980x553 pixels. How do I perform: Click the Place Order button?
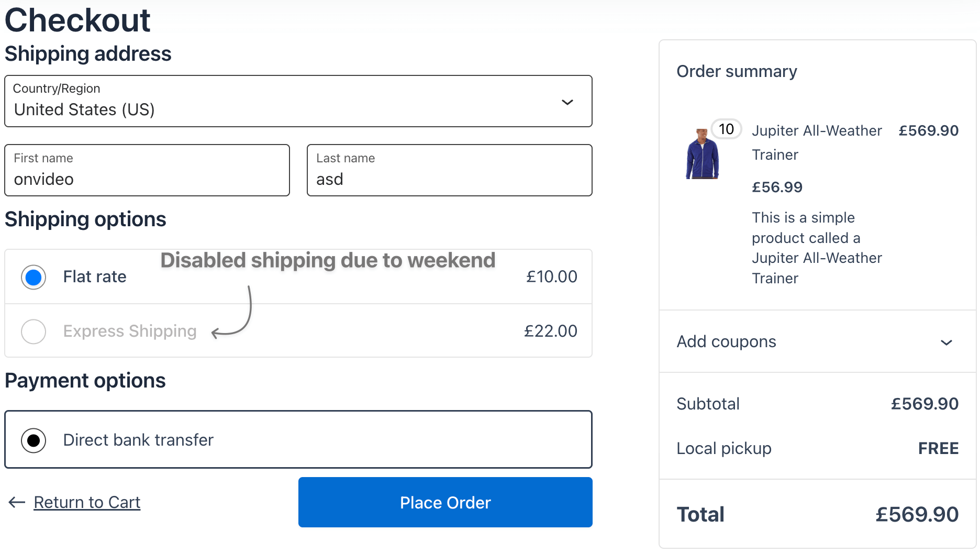coord(445,502)
